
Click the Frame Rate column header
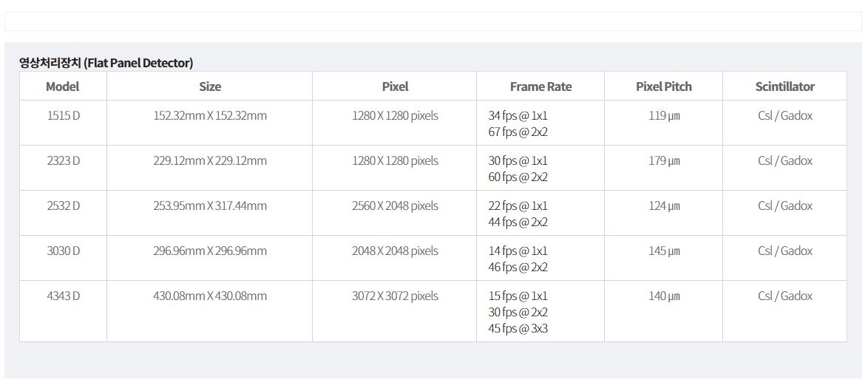540,86
